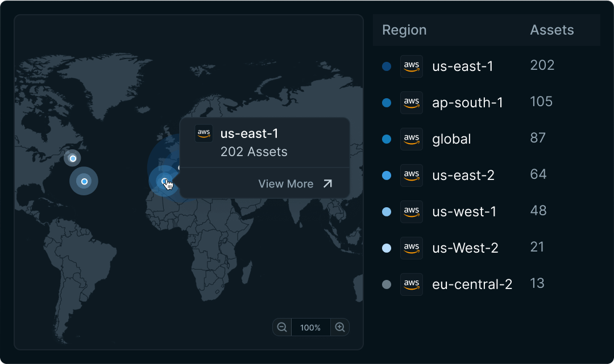The height and width of the screenshot is (364, 614).
Task: Click the color dot for global
Action: tap(387, 139)
